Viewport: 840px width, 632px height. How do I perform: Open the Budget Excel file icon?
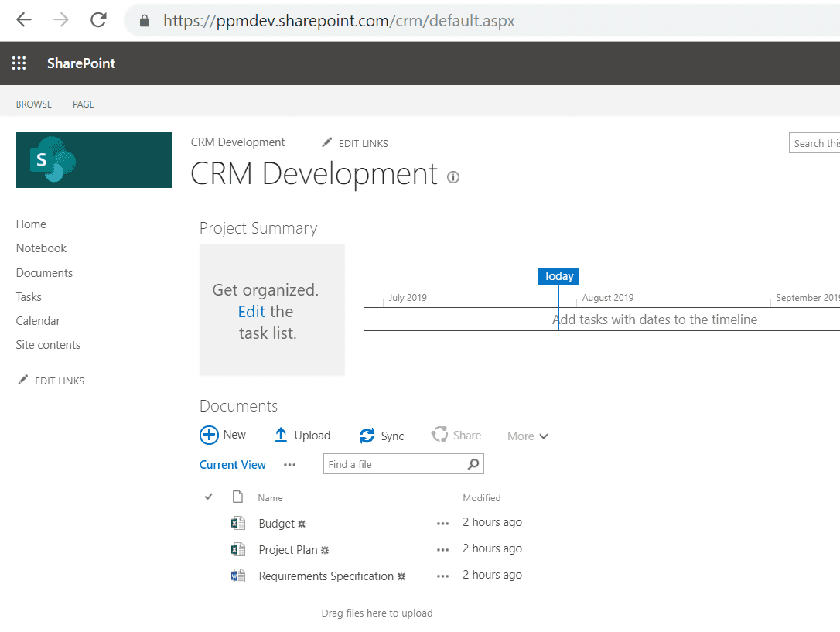click(238, 523)
